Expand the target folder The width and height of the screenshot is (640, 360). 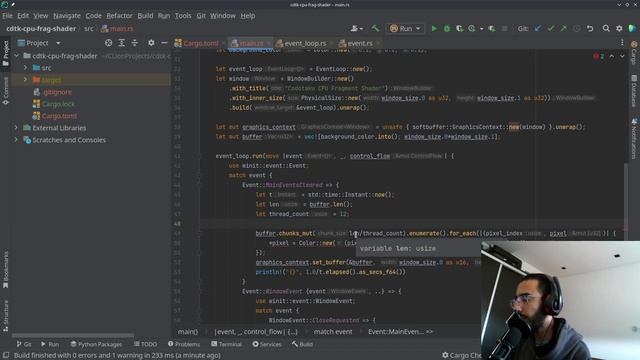[25, 80]
